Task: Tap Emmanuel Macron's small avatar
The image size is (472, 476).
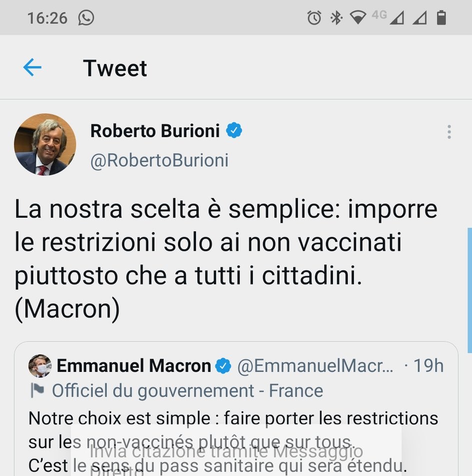Action: click(39, 366)
